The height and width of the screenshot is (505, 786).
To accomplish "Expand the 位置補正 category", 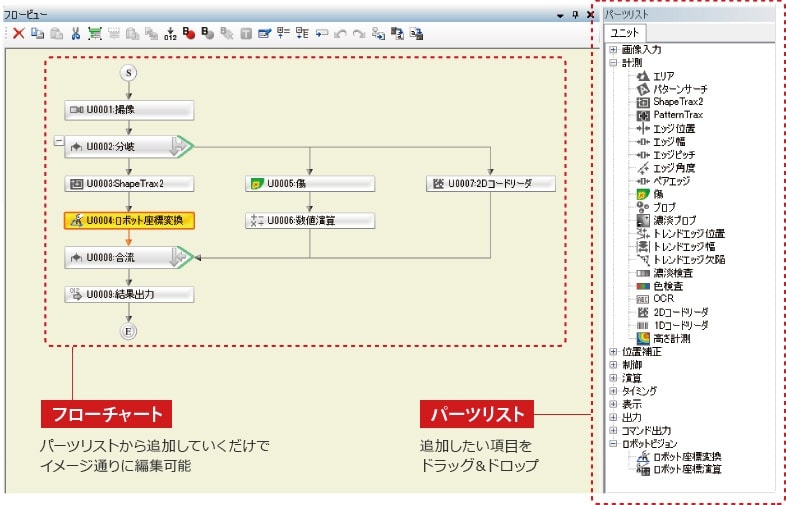I will pyautogui.click(x=613, y=351).
